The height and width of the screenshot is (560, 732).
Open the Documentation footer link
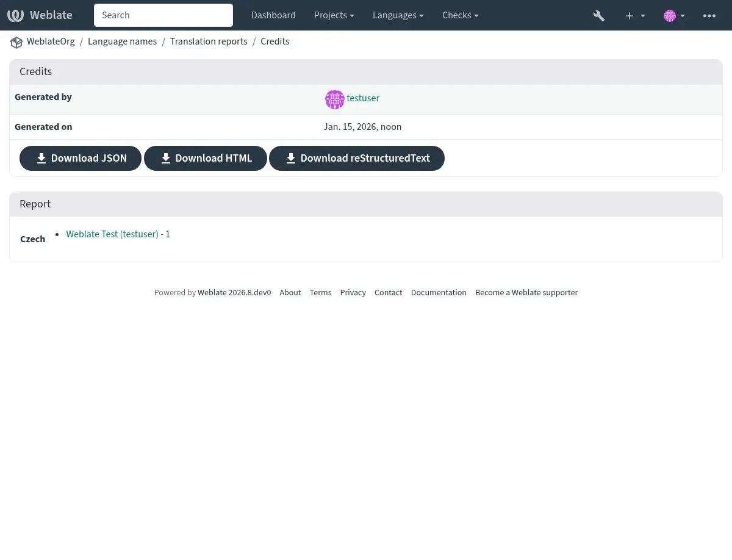tap(439, 293)
